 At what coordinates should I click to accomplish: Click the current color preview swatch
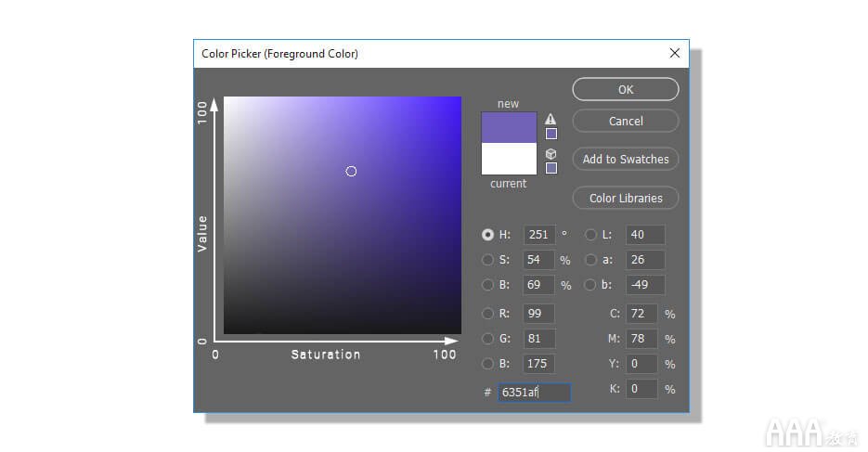coord(509,159)
